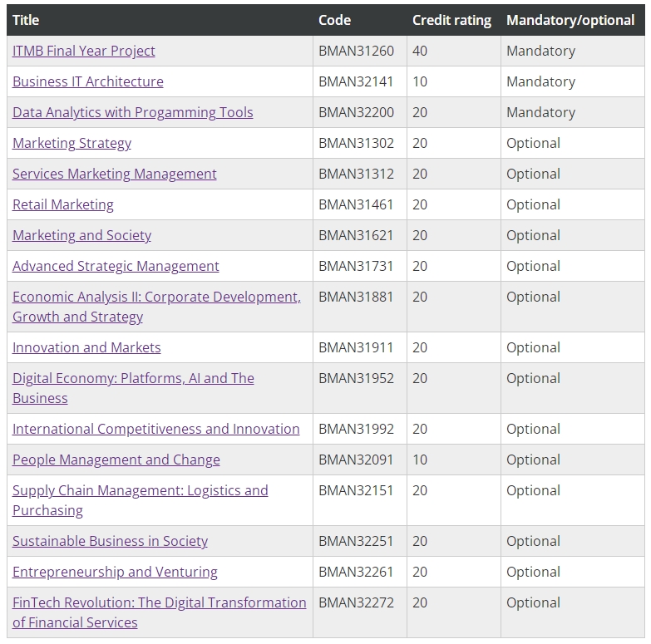Screen dimensions: 651x644
Task: Open Advanced Strategic Management link
Action: pos(116,266)
